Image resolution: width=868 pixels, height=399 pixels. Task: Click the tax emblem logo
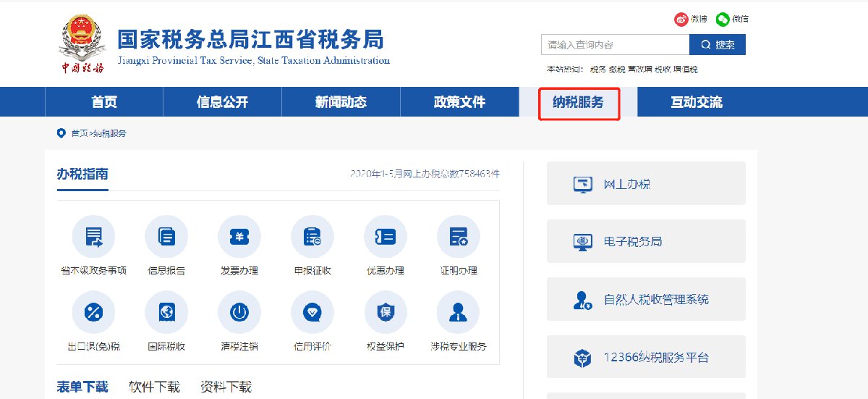[x=82, y=43]
